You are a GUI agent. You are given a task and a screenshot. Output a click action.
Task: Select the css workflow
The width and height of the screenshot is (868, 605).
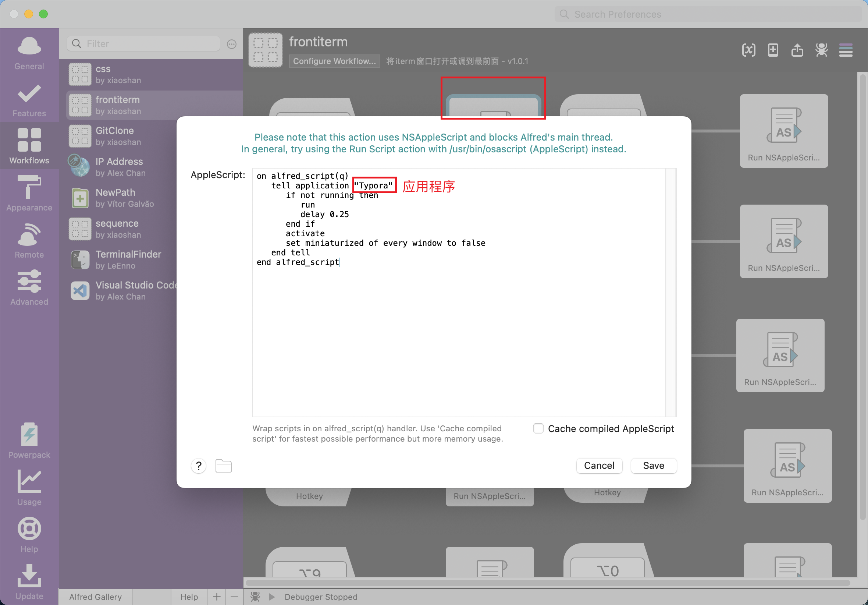[x=154, y=75]
